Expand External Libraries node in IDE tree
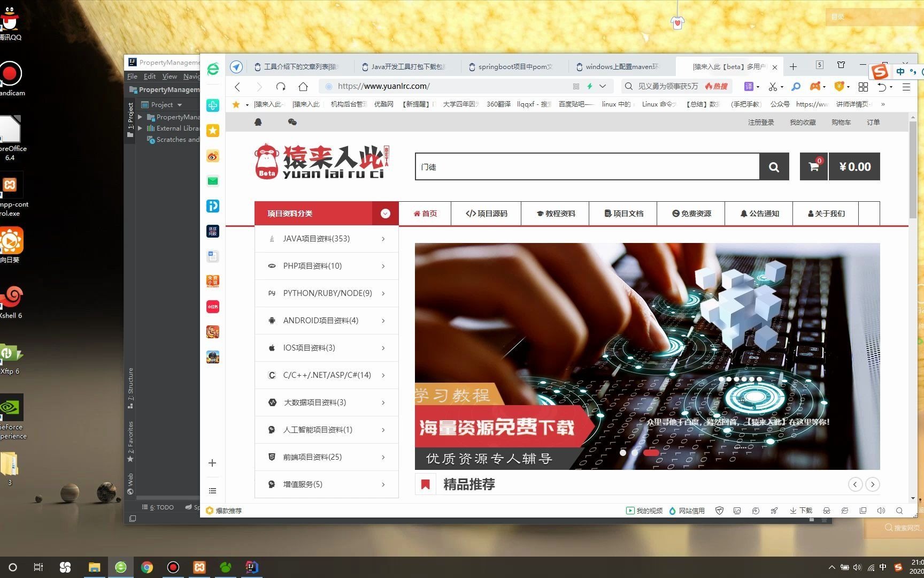 coord(140,128)
